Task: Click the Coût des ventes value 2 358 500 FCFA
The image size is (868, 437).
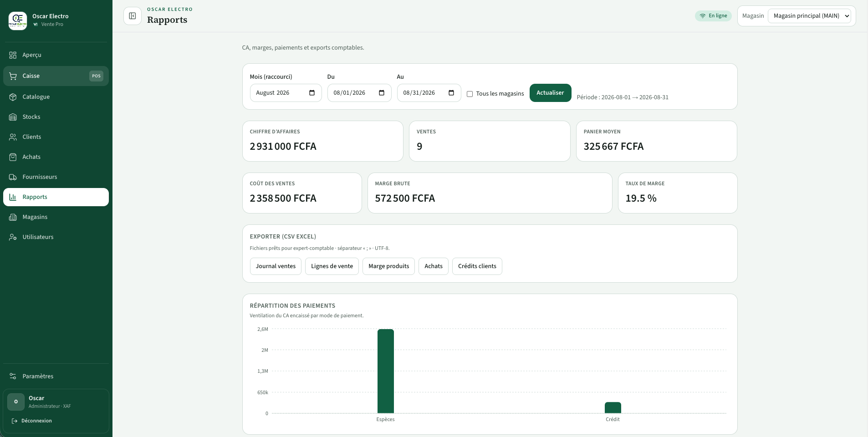Action: coord(283,198)
